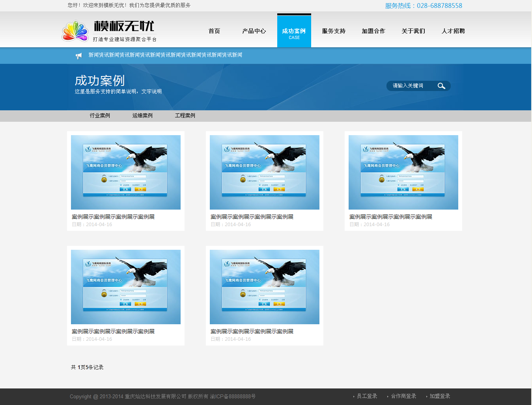Screen dimensions: 532x405
Task: Switch to 运维案例 category
Action: (142, 115)
